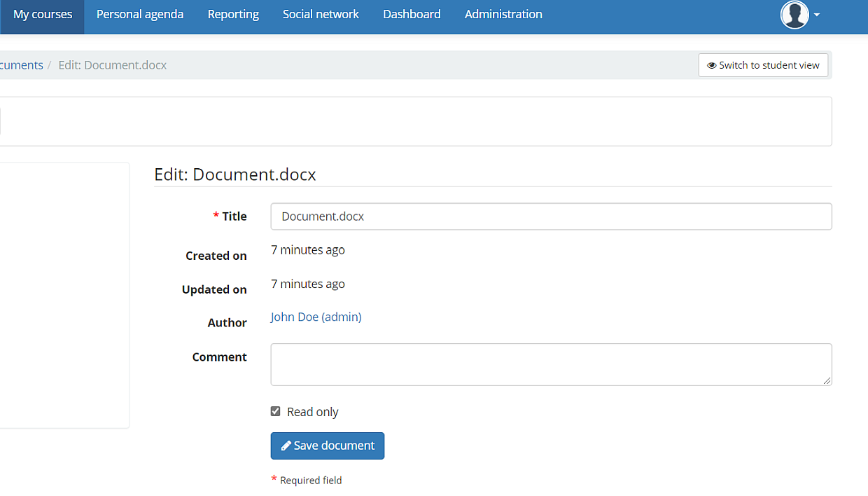Open the Dashboard
The image size is (868, 496).
click(412, 13)
